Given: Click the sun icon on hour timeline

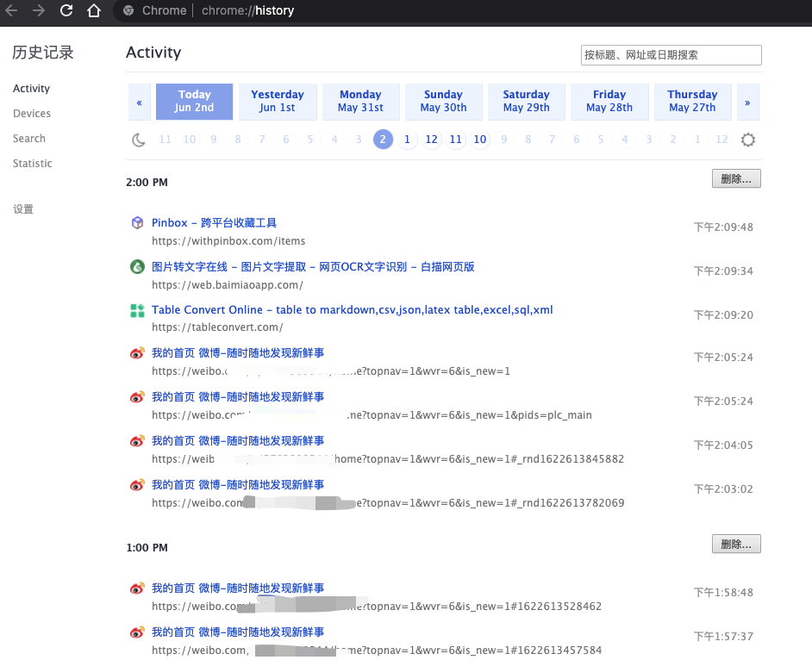Looking at the screenshot, I should (x=747, y=140).
